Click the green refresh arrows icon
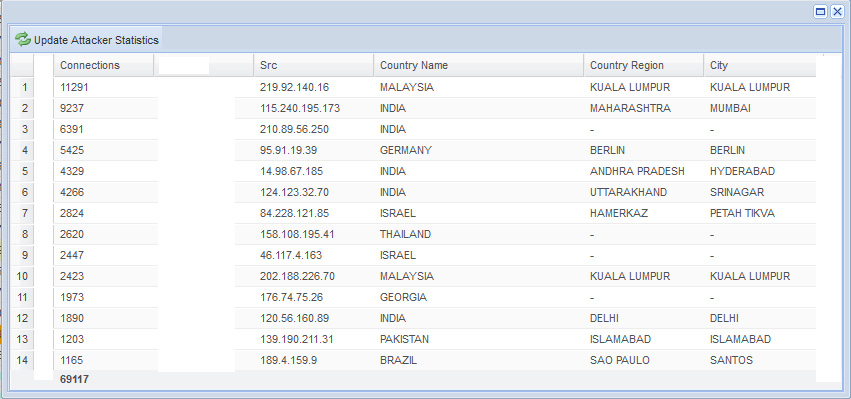The image size is (851, 399). tap(23, 40)
